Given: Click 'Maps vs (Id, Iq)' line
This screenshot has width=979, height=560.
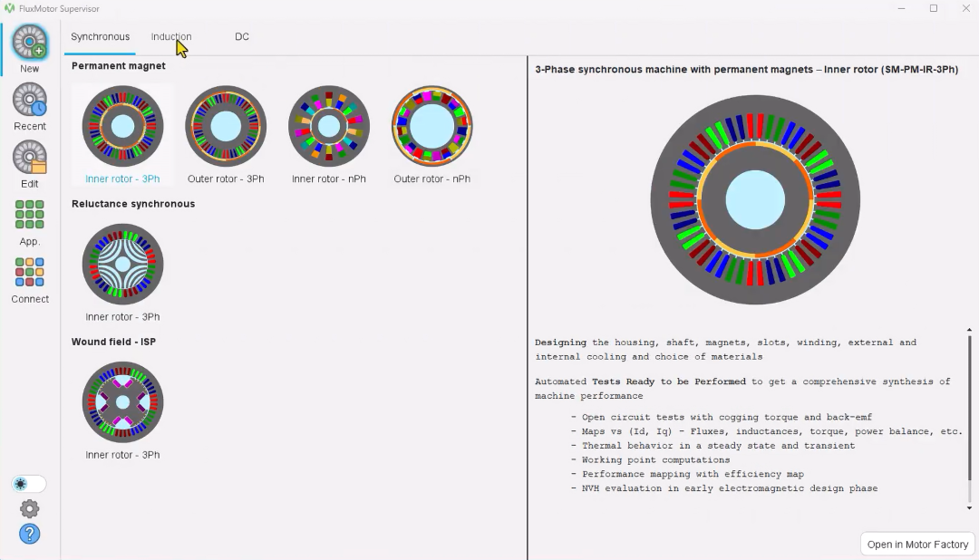Looking at the screenshot, I should pyautogui.click(x=766, y=431).
